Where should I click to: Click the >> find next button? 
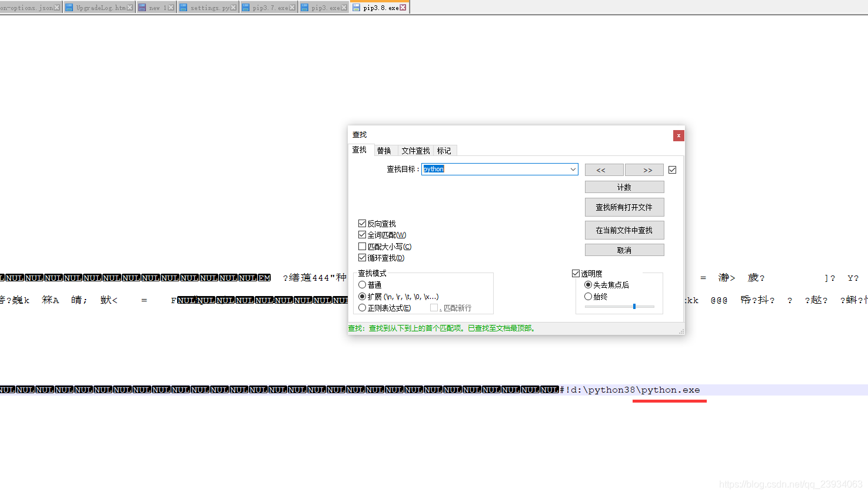coord(644,170)
